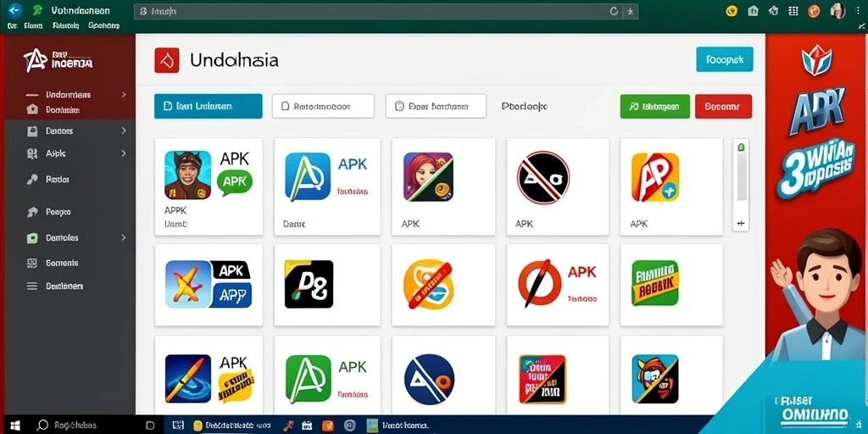Screen dimensions: 868x434
Task: Click the green button in toolbar
Action: pos(655,106)
